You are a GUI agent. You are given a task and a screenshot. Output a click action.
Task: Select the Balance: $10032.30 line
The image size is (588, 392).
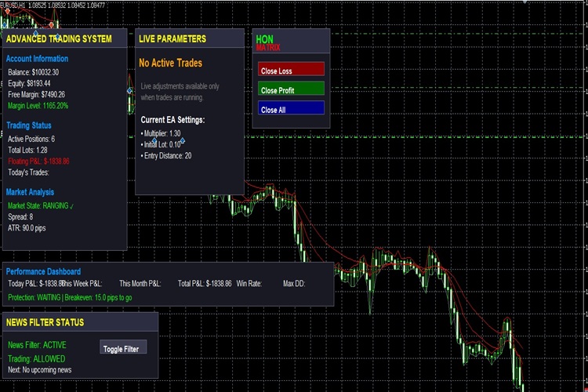(33, 72)
